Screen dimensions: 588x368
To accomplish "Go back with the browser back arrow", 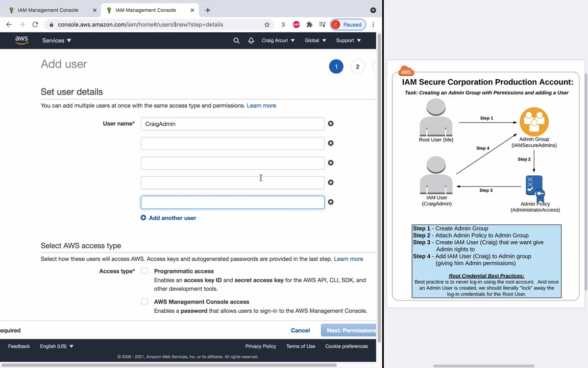I will [9, 25].
